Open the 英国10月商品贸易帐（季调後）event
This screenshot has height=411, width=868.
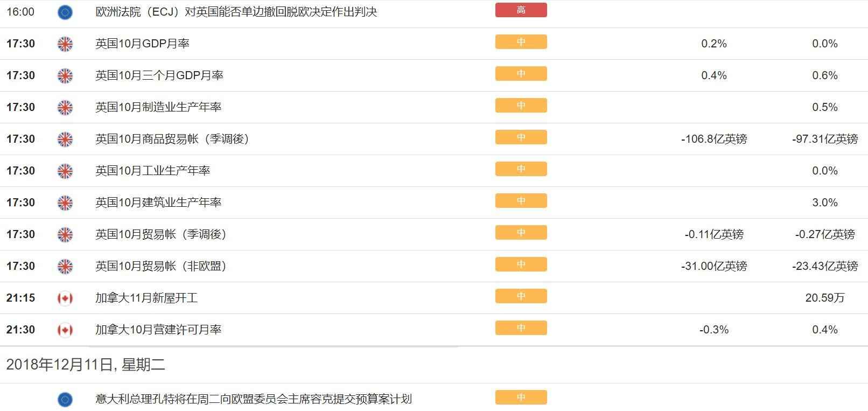tap(172, 139)
